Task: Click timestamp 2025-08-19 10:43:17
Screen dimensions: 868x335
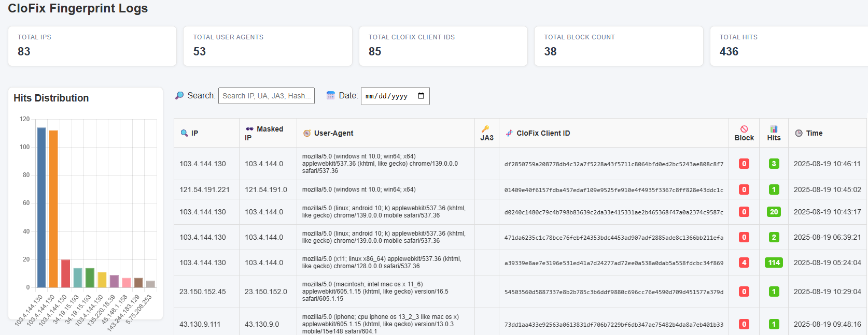Action: 827,212
